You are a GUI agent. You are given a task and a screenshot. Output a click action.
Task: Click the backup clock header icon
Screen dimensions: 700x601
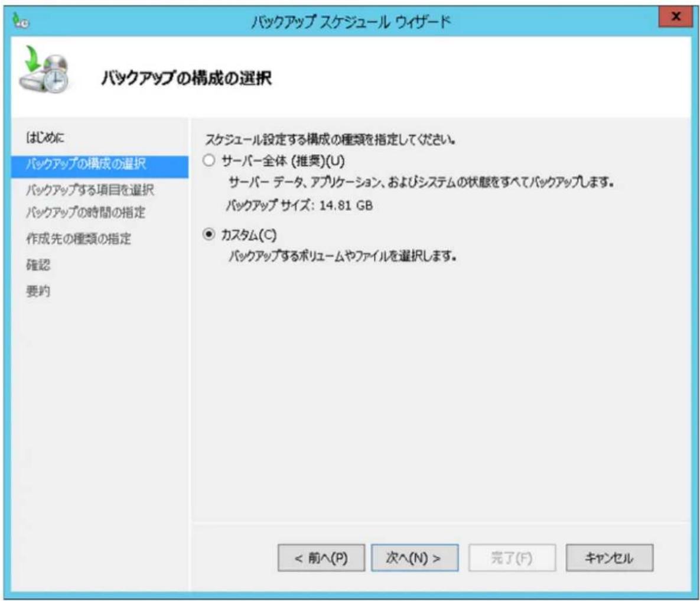click(x=44, y=69)
